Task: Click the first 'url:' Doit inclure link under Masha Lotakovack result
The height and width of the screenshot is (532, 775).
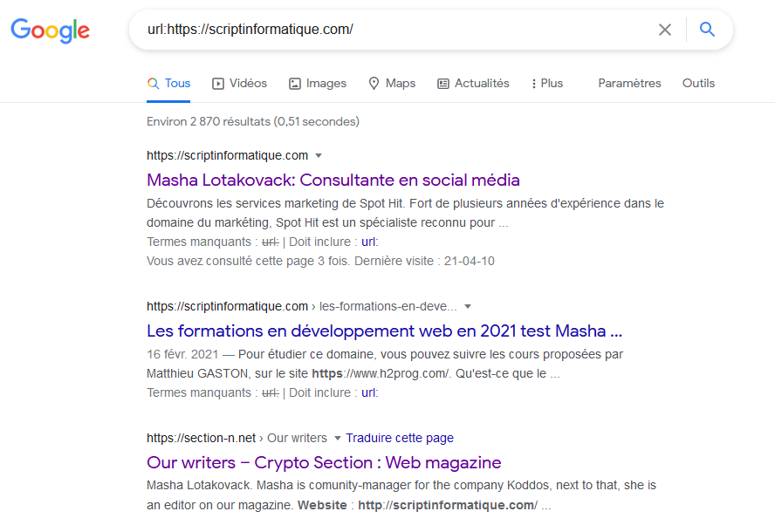Action: pyautogui.click(x=370, y=242)
